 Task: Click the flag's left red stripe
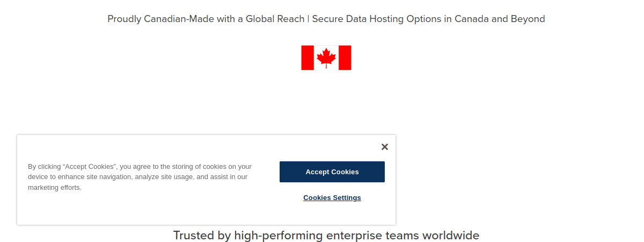pyautogui.click(x=308, y=58)
